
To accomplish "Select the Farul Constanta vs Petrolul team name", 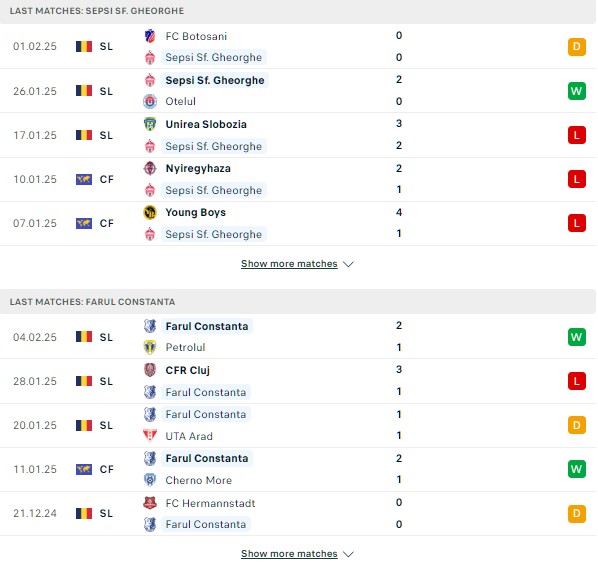I will 207,326.
